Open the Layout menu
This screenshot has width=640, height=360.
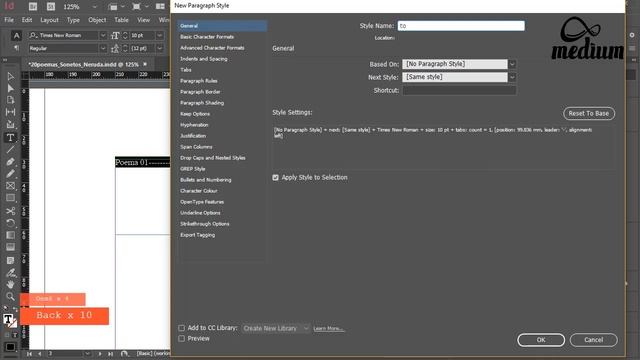(49, 20)
